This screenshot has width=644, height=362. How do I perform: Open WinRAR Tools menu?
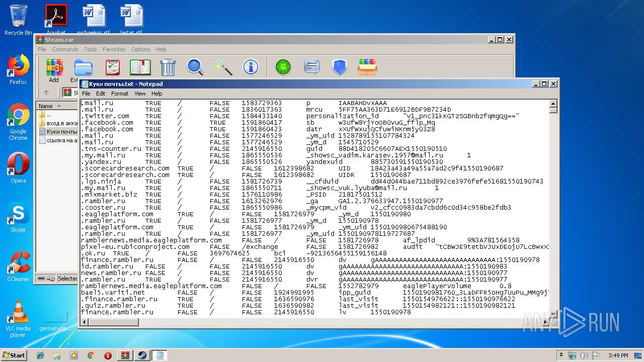coord(91,49)
